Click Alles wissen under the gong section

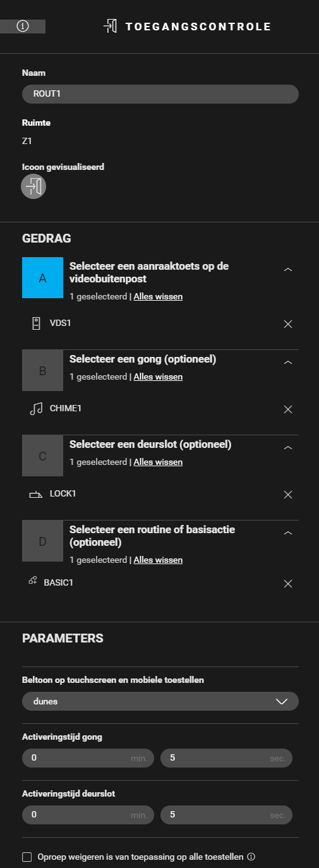click(158, 377)
